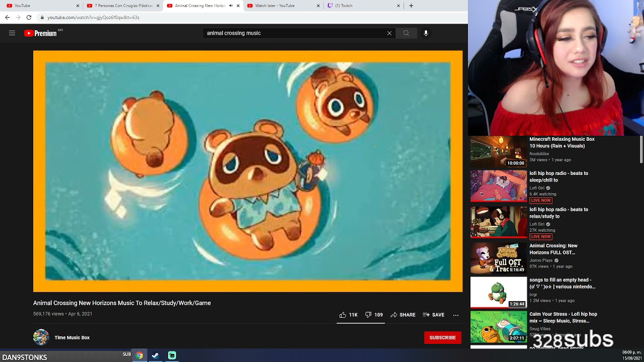This screenshot has height=362, width=644.
Task: Switch to the first YouTube tab
Action: (42, 6)
